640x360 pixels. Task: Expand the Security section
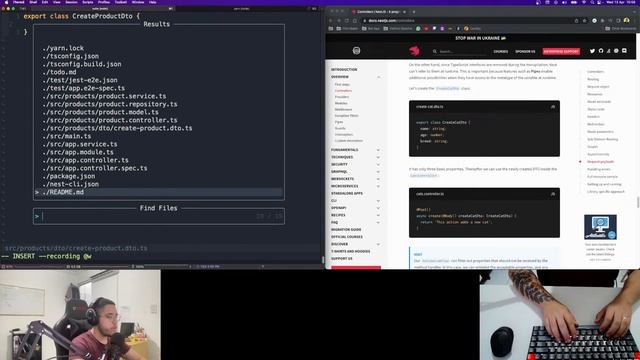(x=378, y=164)
